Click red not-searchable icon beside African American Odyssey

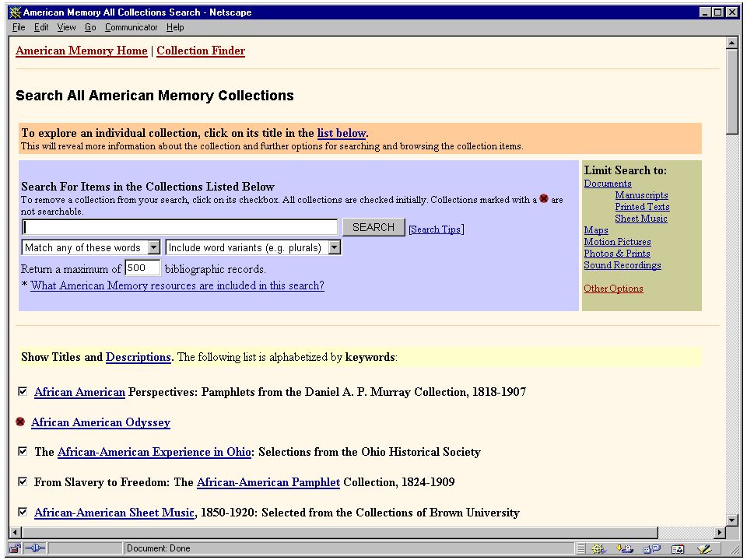20,422
